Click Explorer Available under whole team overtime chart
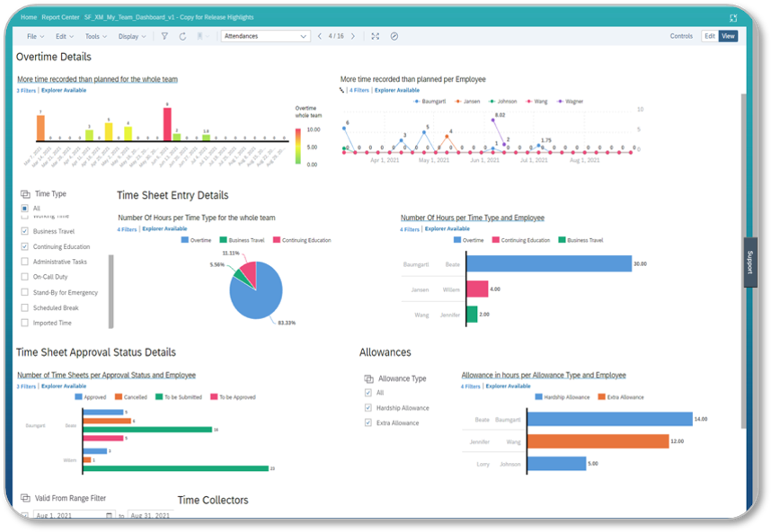 pos(64,90)
